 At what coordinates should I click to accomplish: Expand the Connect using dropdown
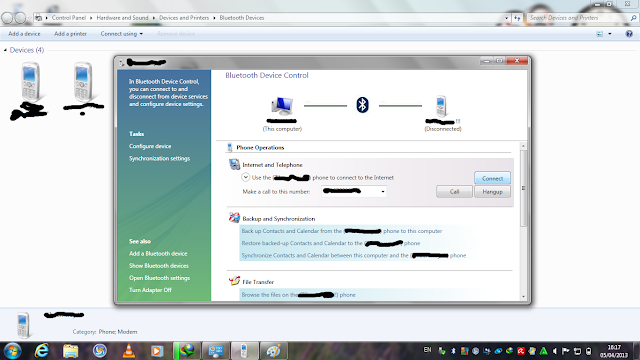[x=122, y=34]
